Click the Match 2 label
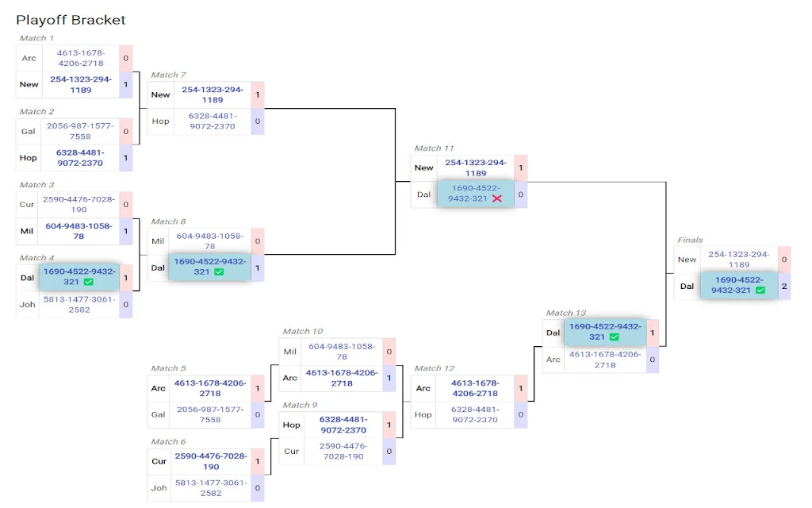This screenshot has height=508, width=812. [36, 111]
